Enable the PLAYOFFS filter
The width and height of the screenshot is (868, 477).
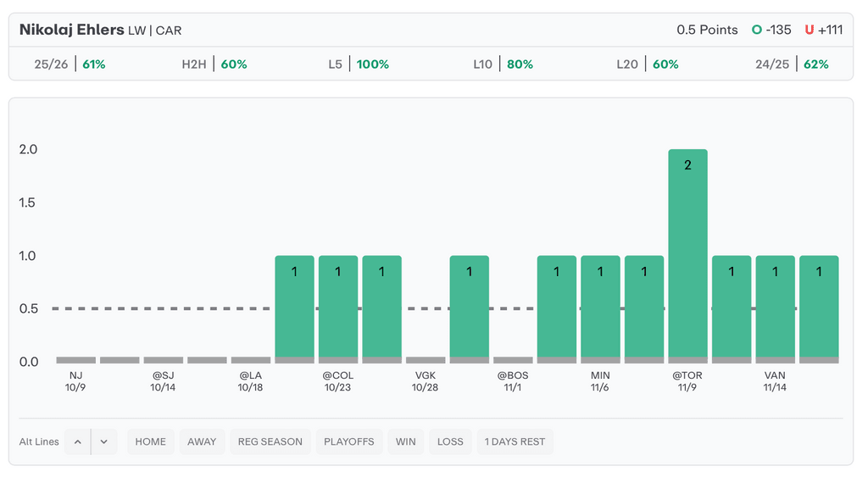(348, 441)
